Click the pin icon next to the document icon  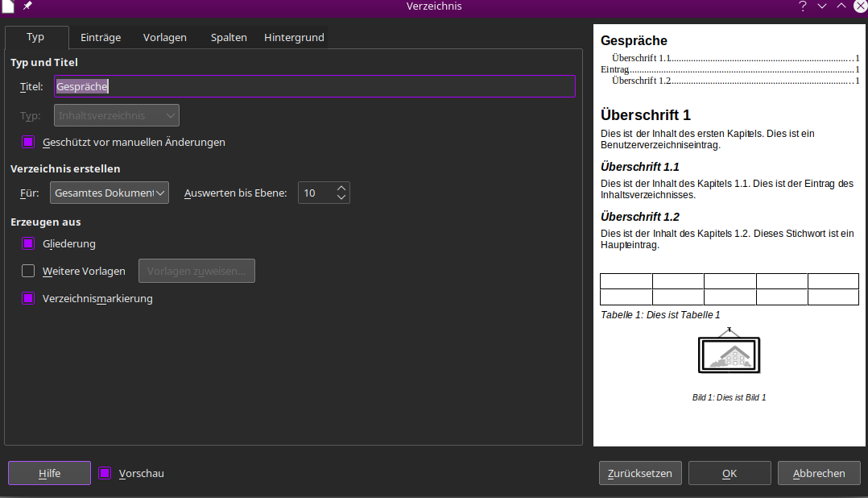tap(27, 6)
